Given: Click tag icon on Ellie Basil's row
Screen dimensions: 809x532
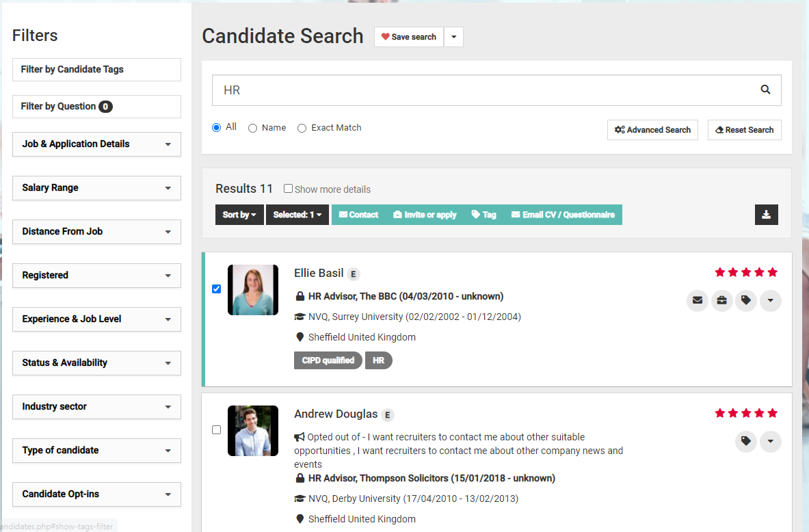Looking at the screenshot, I should (746, 300).
